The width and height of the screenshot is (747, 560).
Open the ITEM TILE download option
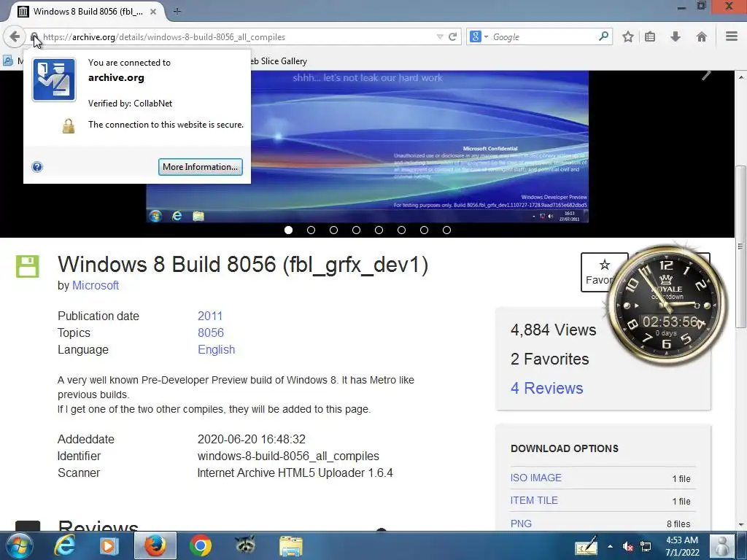pyautogui.click(x=534, y=500)
